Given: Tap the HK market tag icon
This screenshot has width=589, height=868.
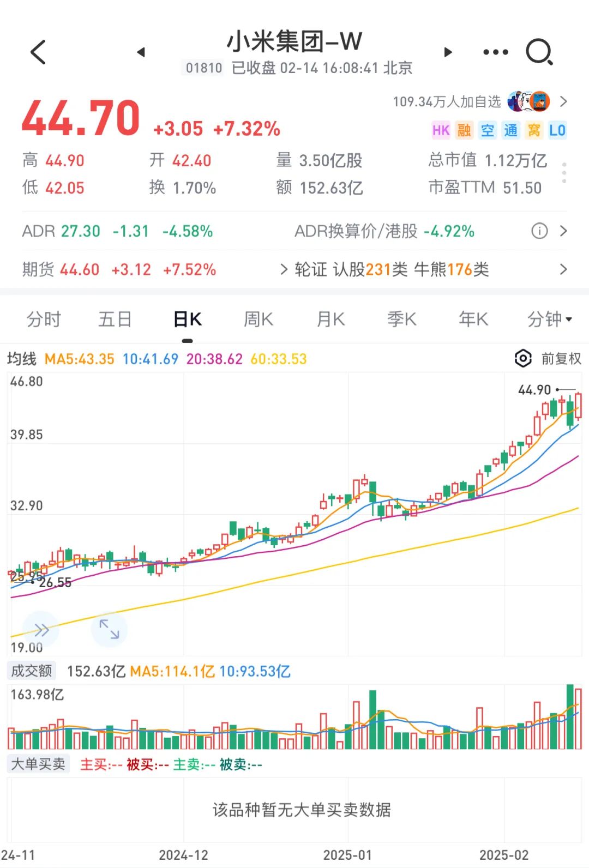Looking at the screenshot, I should point(441,130).
